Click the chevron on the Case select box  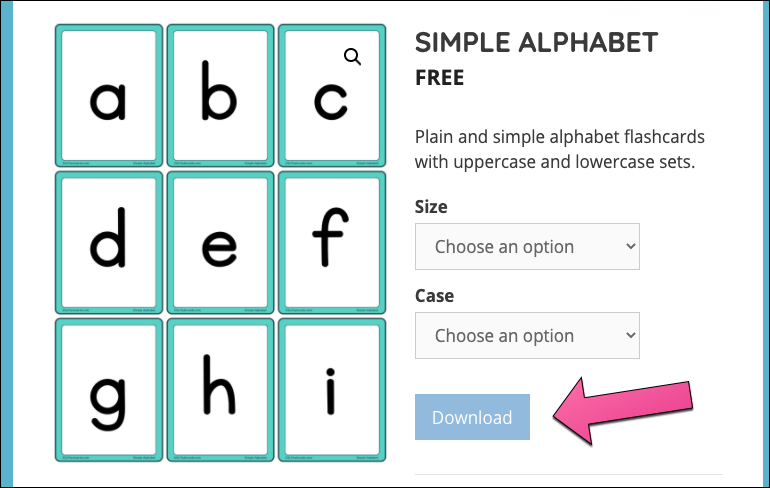click(629, 336)
